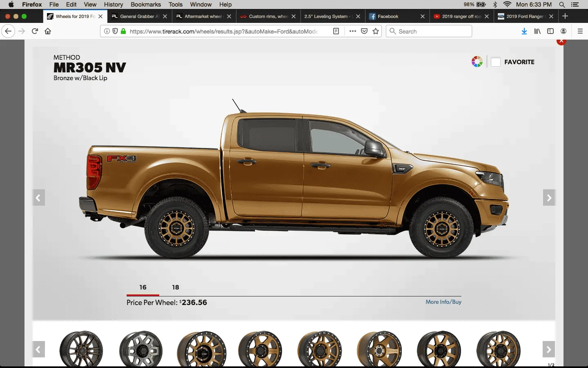Show previous vehicle view arrow
Viewport: 588px width, 368px height.
38,198
